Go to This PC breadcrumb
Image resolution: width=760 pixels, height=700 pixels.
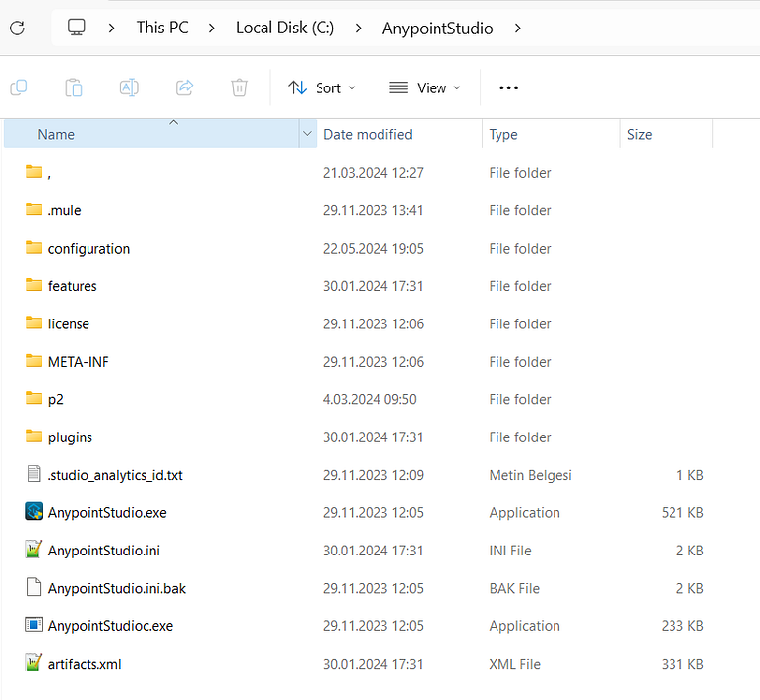click(162, 28)
